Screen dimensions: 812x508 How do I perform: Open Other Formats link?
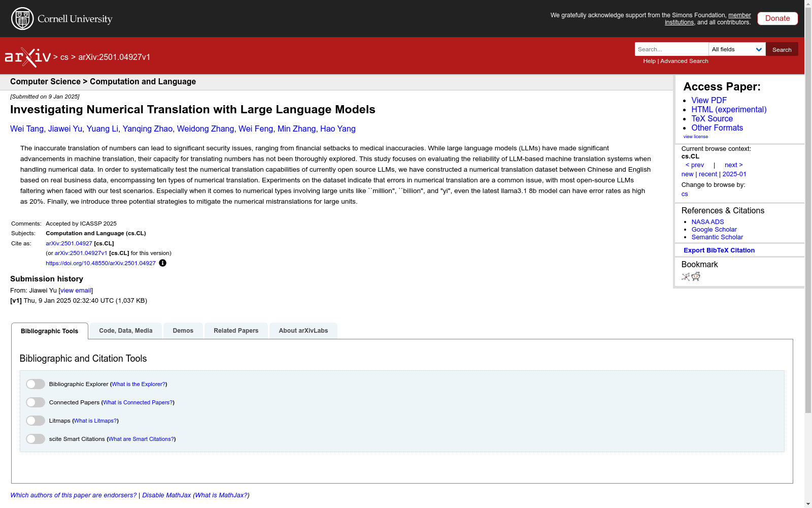717,128
